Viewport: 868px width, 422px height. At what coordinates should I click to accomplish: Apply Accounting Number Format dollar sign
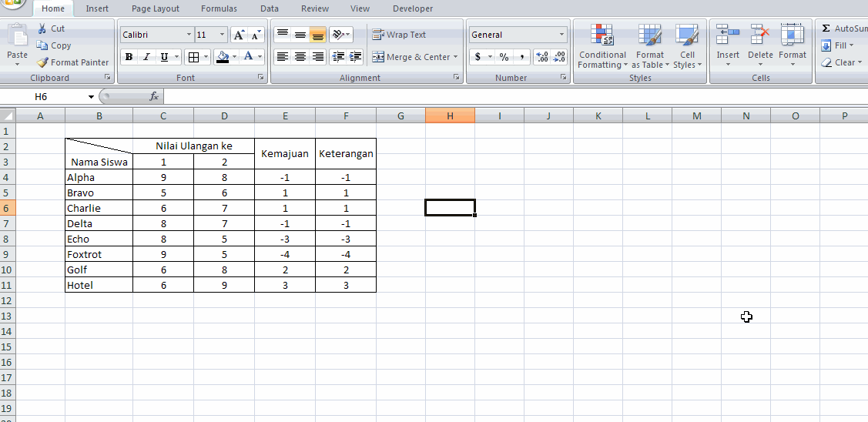(478, 56)
